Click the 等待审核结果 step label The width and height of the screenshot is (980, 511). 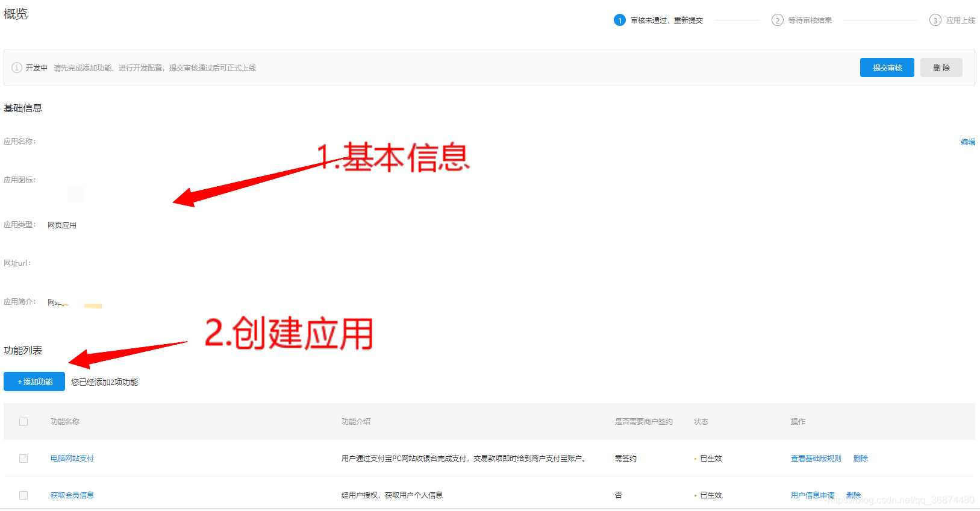tap(810, 20)
